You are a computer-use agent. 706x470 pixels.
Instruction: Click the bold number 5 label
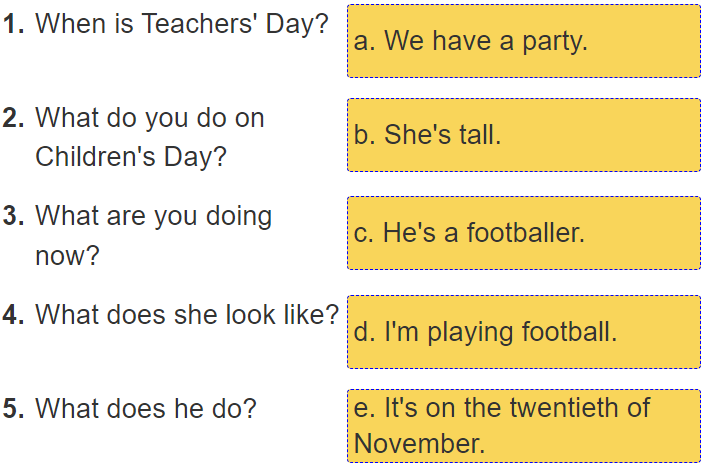[13, 409]
